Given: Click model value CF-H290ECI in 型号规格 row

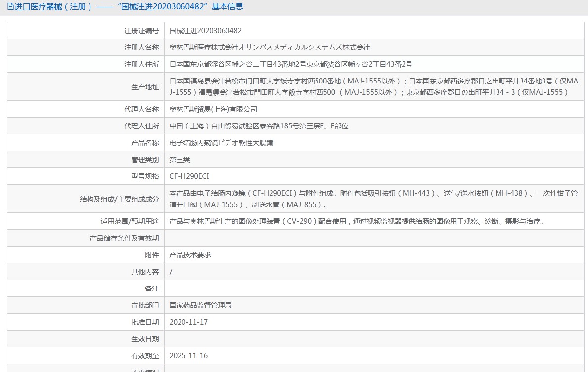Looking at the screenshot, I should tap(189, 176).
